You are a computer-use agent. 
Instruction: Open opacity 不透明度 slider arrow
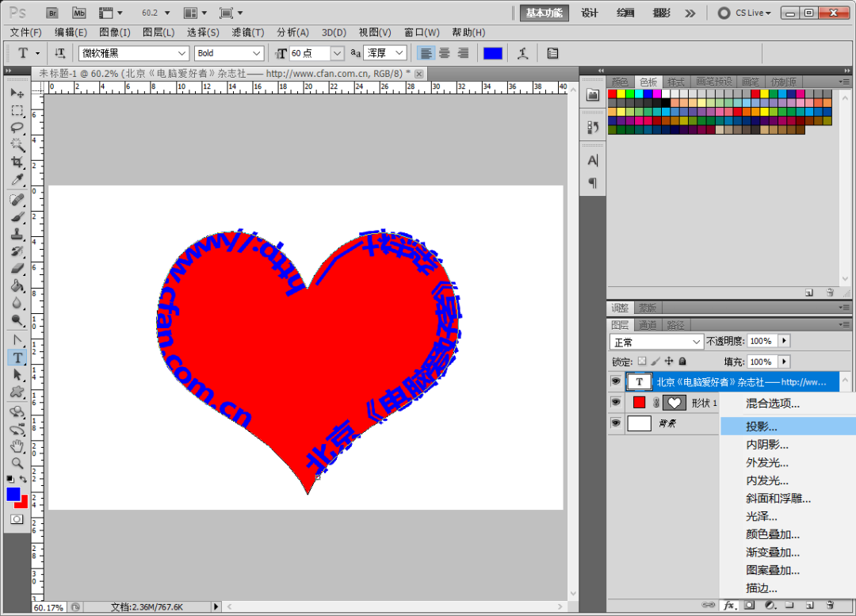(x=784, y=341)
